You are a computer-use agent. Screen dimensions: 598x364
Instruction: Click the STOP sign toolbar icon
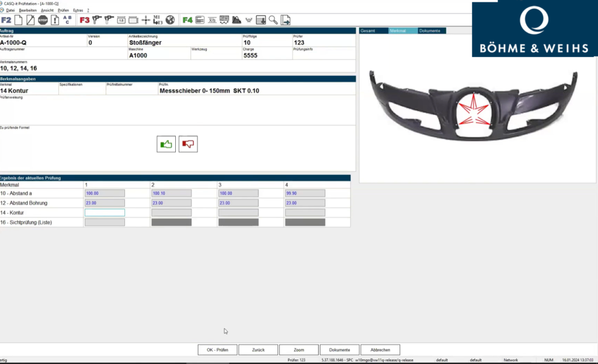[x=43, y=20]
